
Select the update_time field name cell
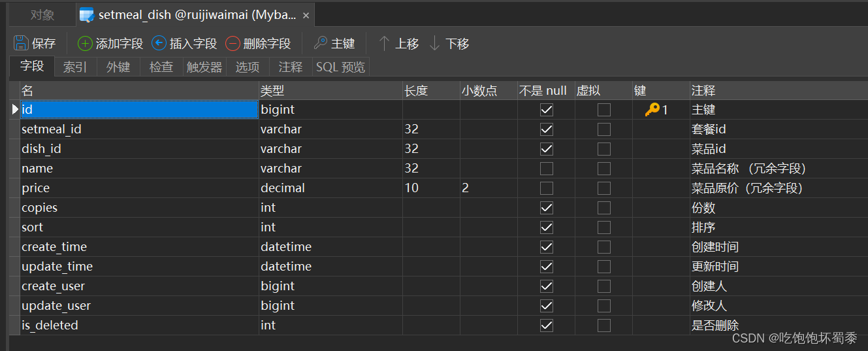pos(139,267)
